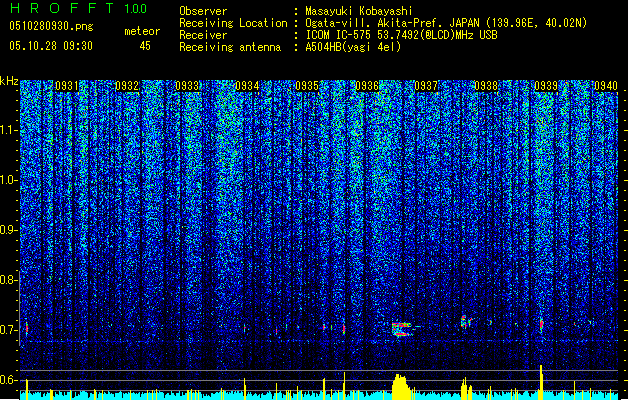Click the 0938 time marker
The height and width of the screenshot is (400, 629).
(486, 86)
